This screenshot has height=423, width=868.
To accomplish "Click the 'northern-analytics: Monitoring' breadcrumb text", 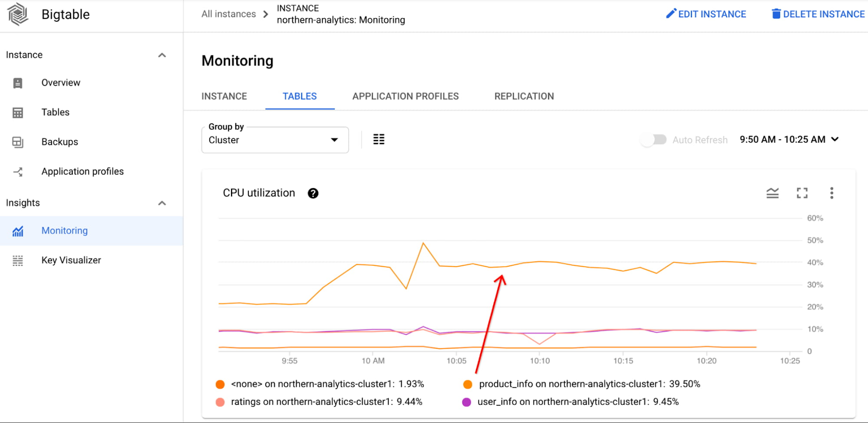I will tap(341, 20).
